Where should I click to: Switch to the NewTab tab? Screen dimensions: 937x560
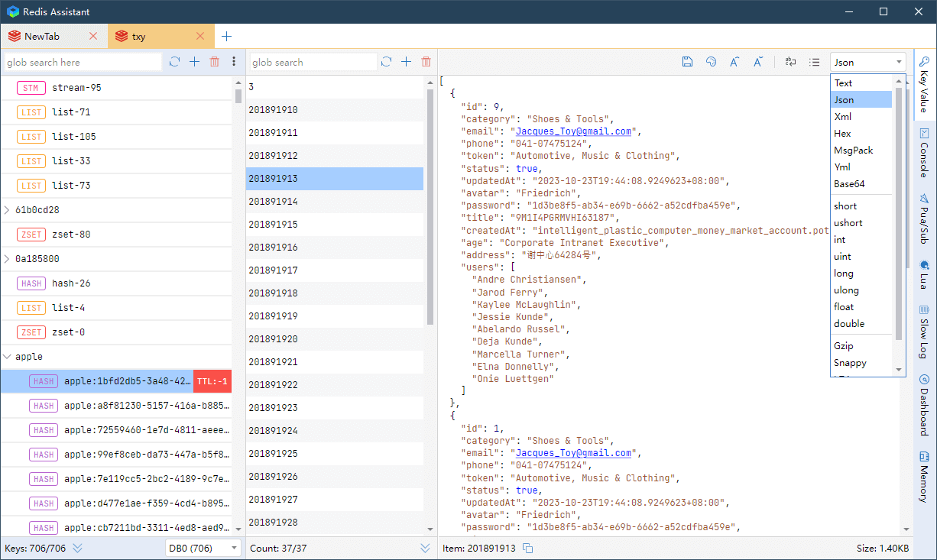[x=42, y=36]
